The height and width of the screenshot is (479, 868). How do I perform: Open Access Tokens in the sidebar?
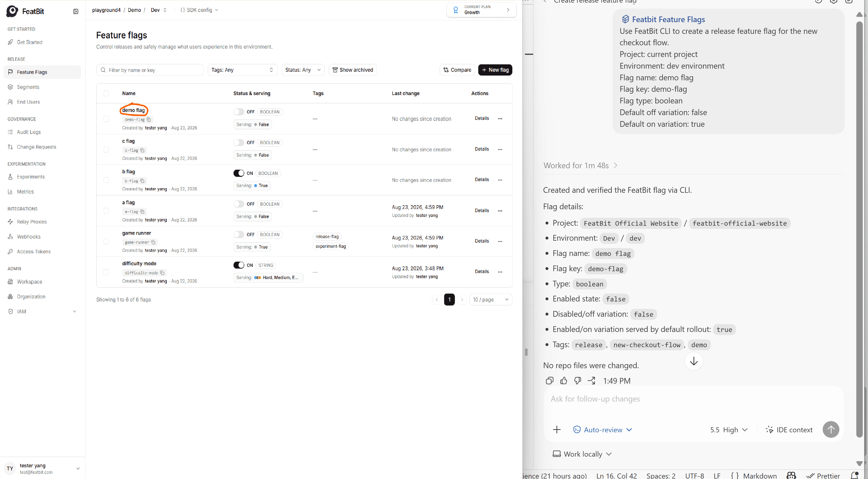click(42, 251)
